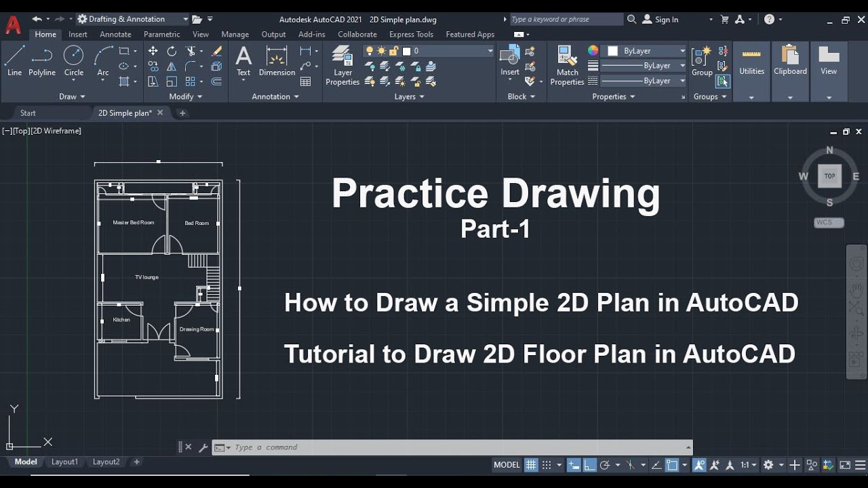Select the Polyline tool
This screenshot has height=488, width=868.
pyautogui.click(x=42, y=61)
